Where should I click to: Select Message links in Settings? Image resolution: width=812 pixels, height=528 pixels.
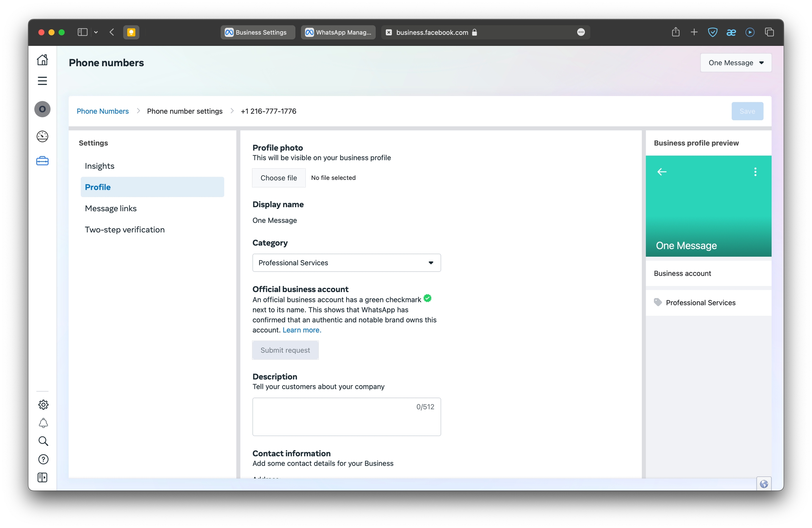click(x=111, y=208)
